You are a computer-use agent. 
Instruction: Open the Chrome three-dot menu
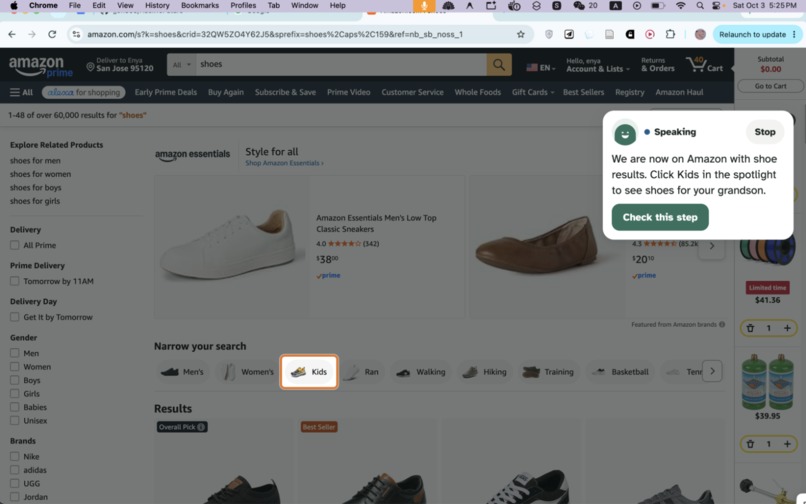[x=794, y=34]
